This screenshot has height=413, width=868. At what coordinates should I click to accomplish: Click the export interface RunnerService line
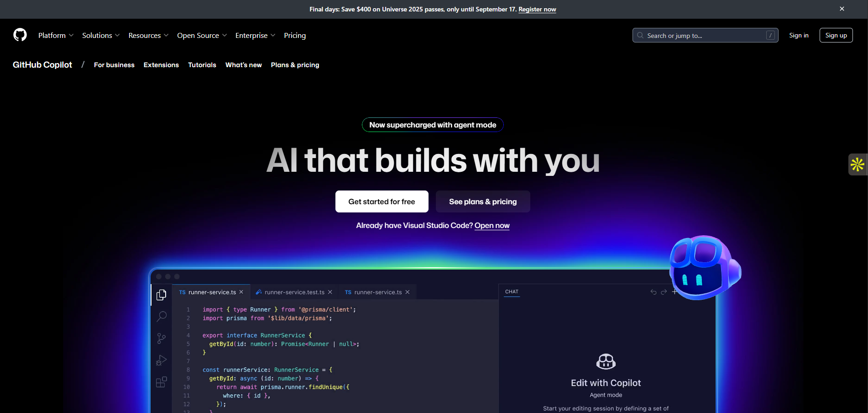click(x=257, y=335)
